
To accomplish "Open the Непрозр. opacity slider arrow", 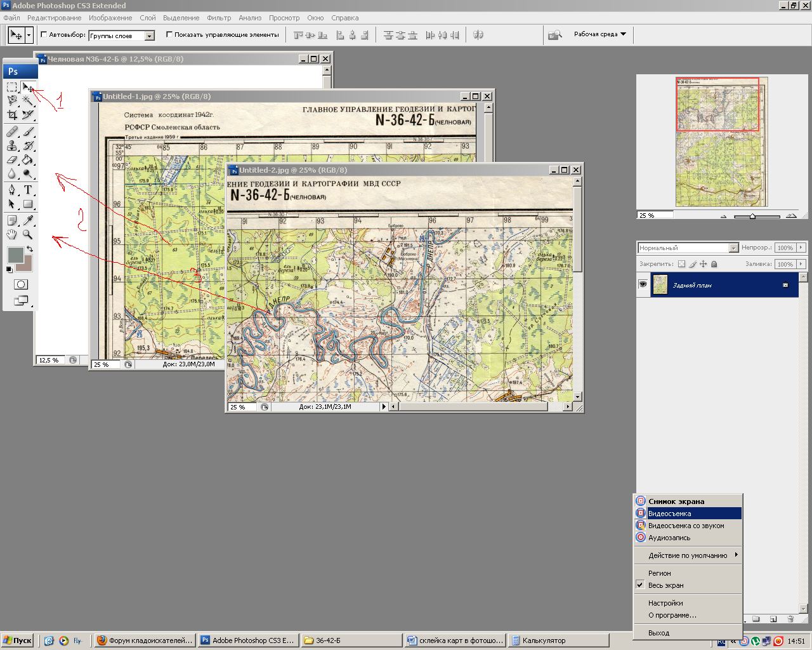I will click(801, 248).
